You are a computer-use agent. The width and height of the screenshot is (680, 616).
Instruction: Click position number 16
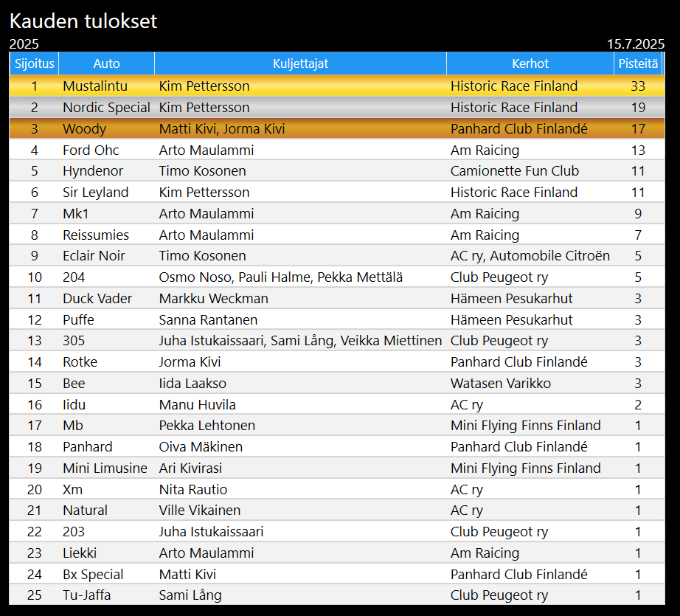click(x=34, y=404)
